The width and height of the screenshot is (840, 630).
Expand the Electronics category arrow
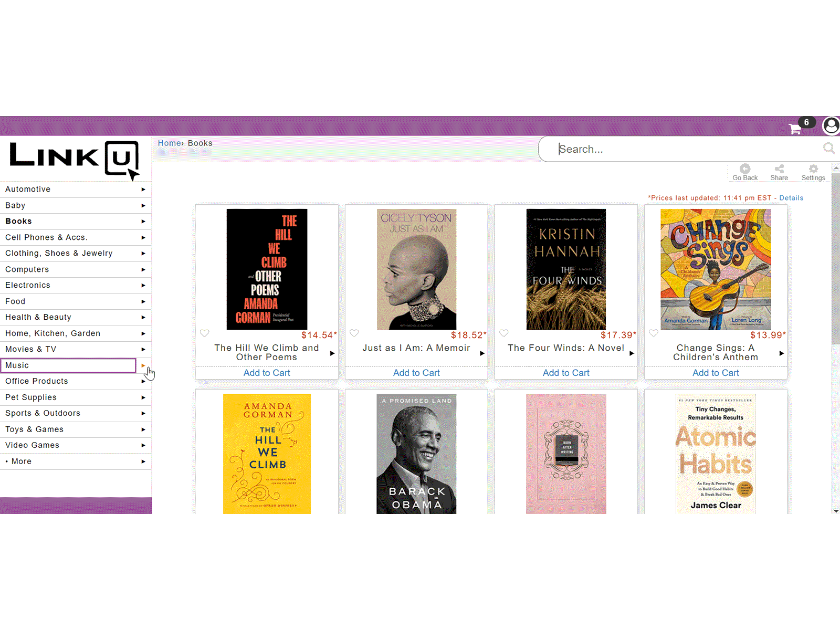click(143, 286)
